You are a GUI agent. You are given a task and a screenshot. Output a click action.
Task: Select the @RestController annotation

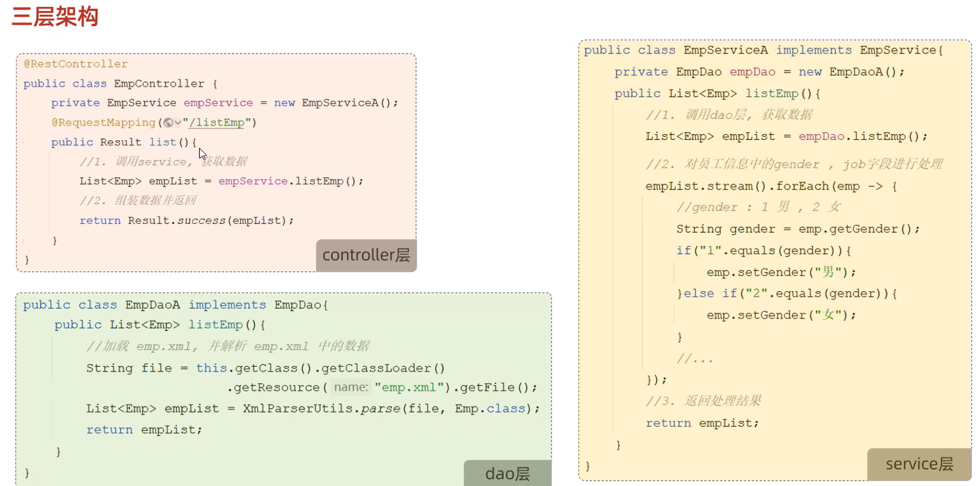76,64
